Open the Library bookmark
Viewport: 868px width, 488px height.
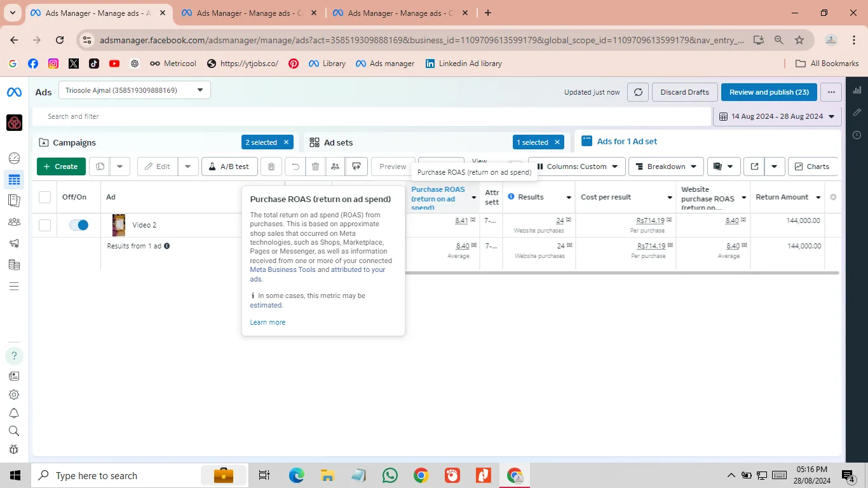tap(327, 64)
